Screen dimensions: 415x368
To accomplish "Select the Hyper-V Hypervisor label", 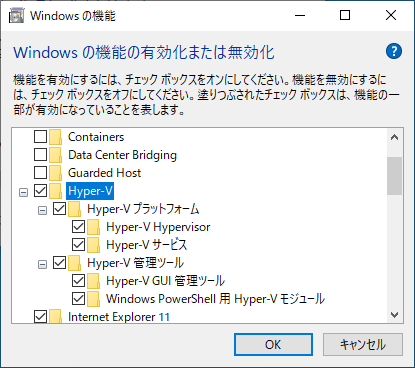I will click(158, 227).
